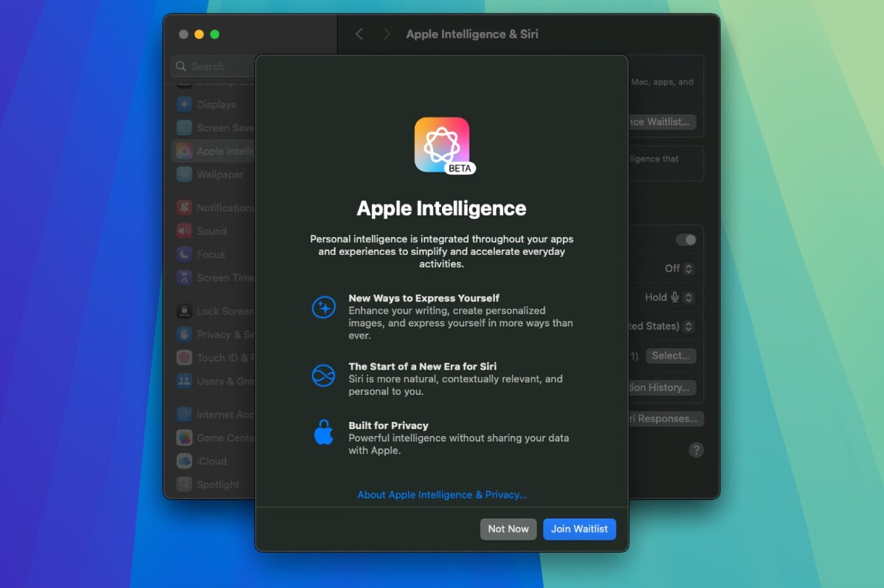Viewport: 884px width, 588px height.
Task: Dismiss dialog with Not Now
Action: [508, 529]
